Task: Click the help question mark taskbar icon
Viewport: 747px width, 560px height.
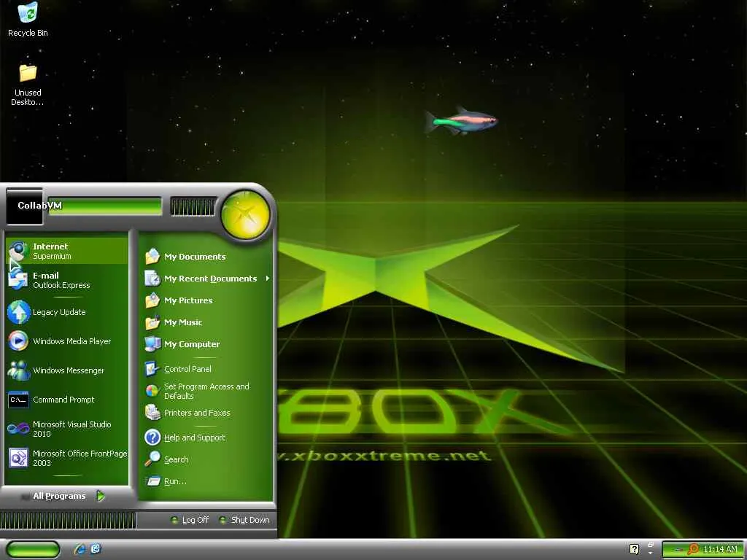Action: click(634, 549)
